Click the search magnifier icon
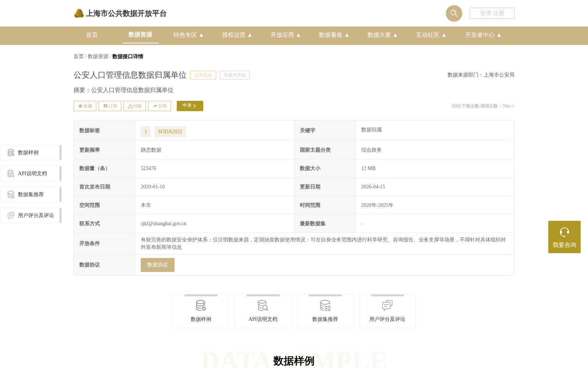The height and width of the screenshot is (368, 588). (x=454, y=13)
